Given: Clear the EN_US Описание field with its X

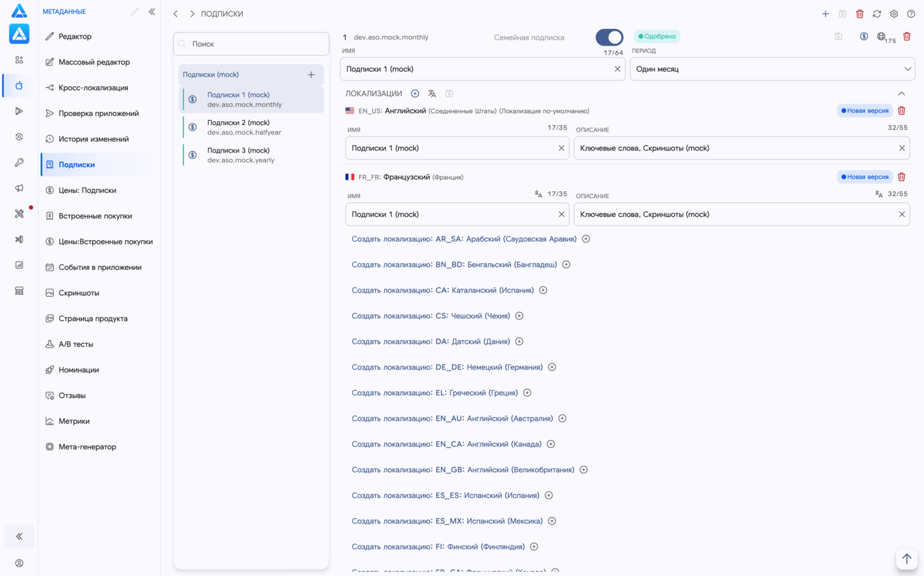Looking at the screenshot, I should (902, 148).
